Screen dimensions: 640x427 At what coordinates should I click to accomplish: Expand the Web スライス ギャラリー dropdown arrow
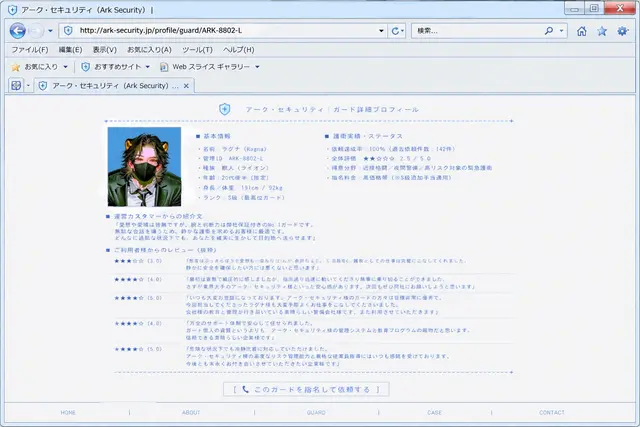tap(257, 67)
